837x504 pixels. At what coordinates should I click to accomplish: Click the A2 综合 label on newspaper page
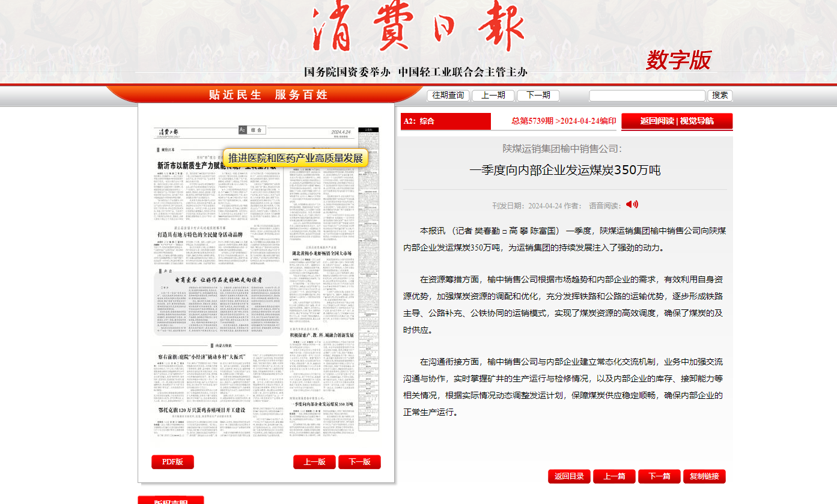(252, 130)
